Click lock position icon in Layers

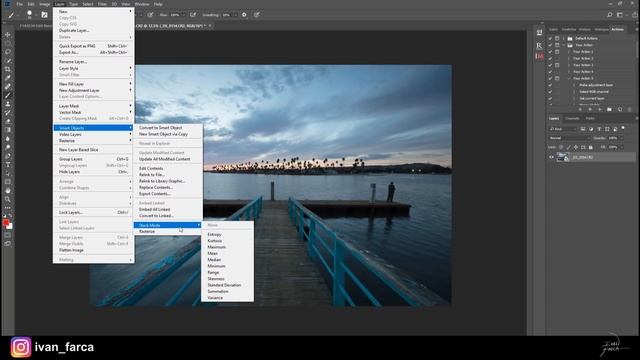tap(576, 147)
